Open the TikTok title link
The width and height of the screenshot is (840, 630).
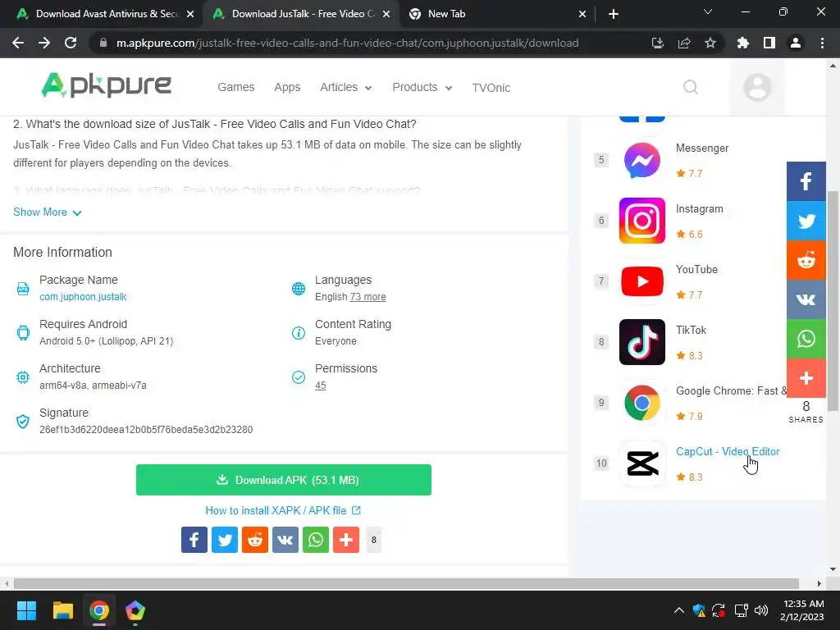click(691, 330)
